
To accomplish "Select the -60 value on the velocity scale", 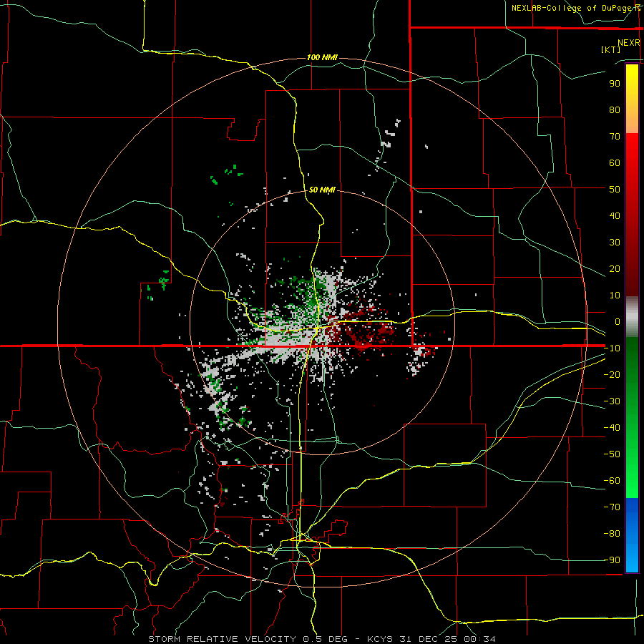I will pos(612,481).
